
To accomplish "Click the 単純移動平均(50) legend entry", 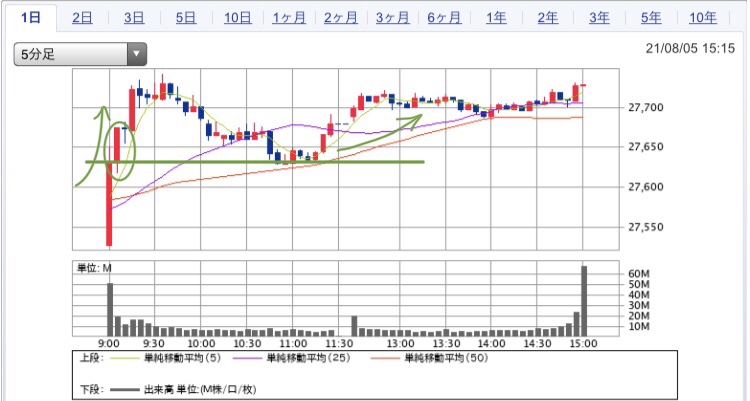I will pyautogui.click(x=429, y=358).
